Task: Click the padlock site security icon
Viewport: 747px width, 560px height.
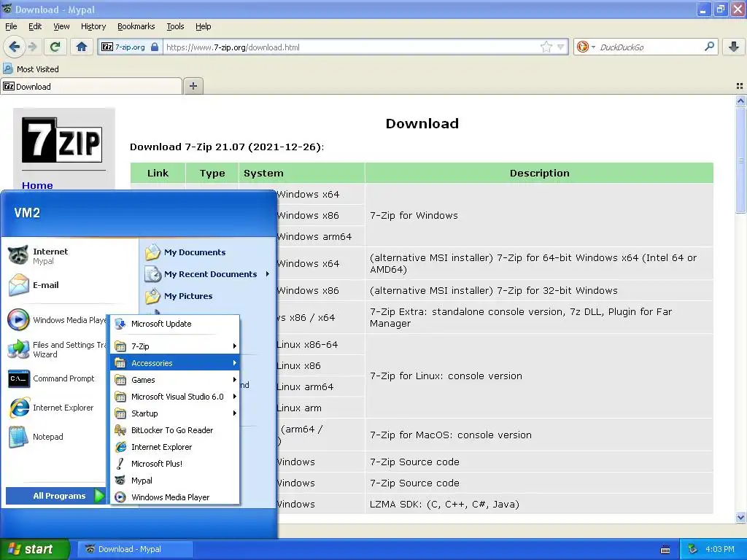Action: pyautogui.click(x=155, y=47)
